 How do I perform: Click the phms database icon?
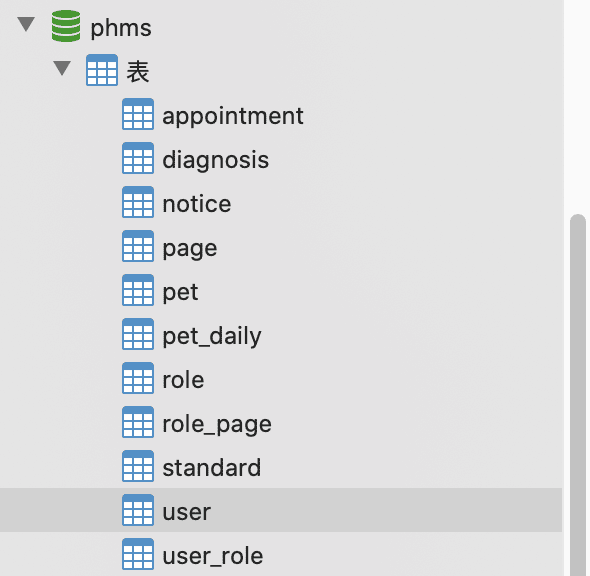click(66, 26)
